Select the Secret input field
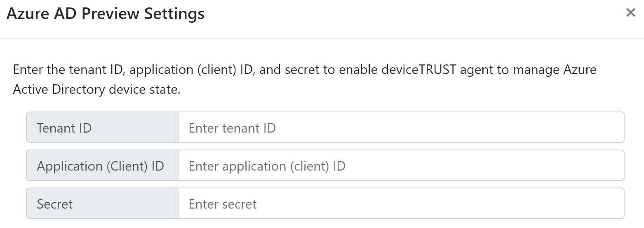The width and height of the screenshot is (644, 228). pyautogui.click(x=401, y=204)
